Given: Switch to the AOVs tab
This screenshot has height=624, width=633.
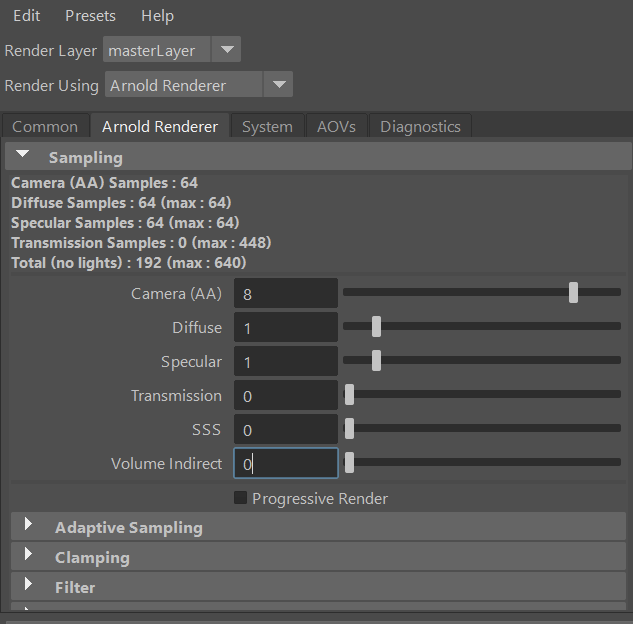Looking at the screenshot, I should [336, 127].
